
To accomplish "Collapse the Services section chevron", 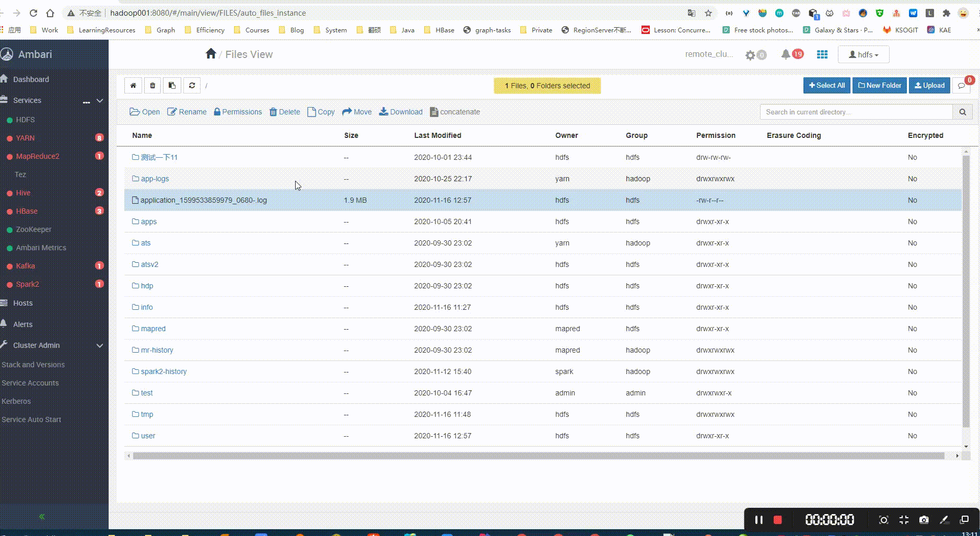I will coord(100,100).
